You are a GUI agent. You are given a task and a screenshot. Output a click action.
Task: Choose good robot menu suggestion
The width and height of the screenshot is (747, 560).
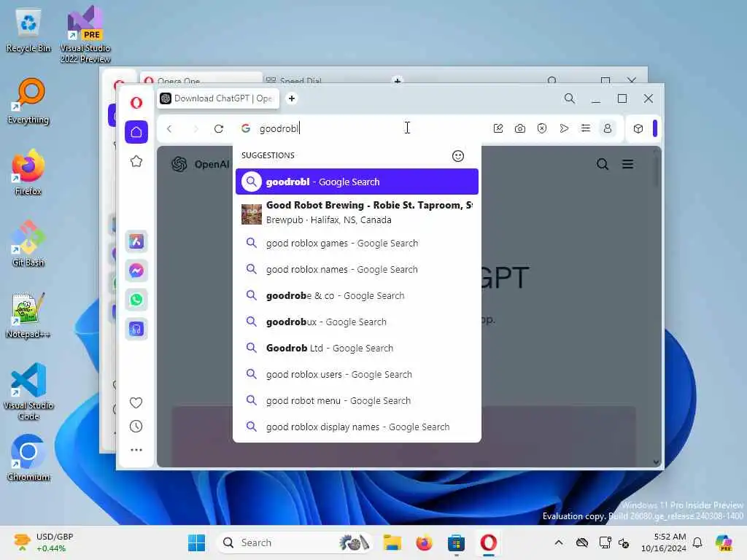[x=357, y=400]
